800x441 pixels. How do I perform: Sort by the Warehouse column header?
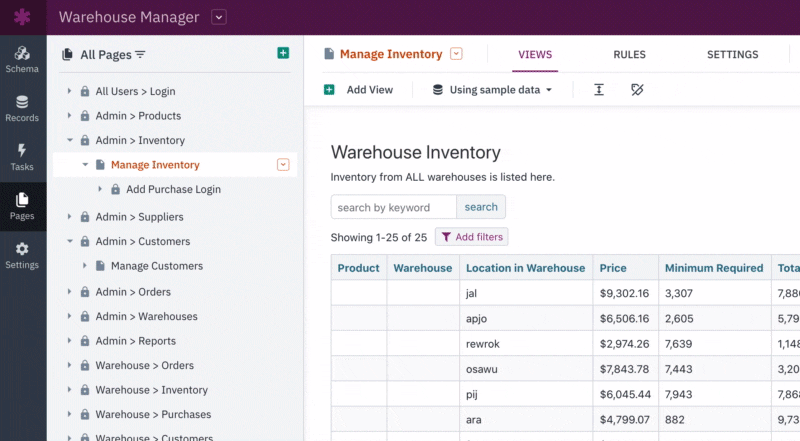[422, 268]
